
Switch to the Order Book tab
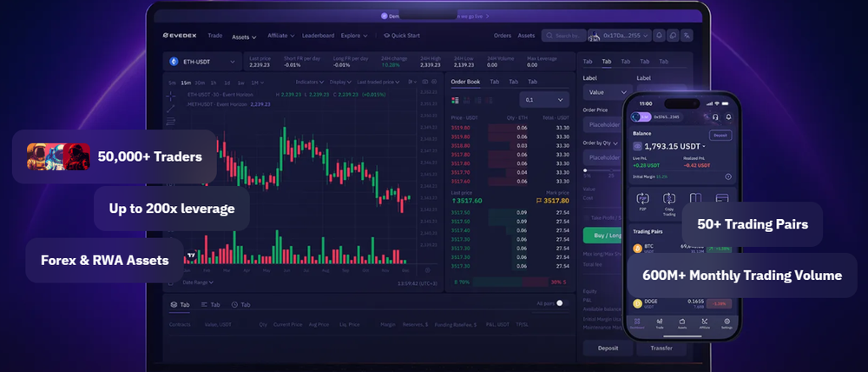465,82
